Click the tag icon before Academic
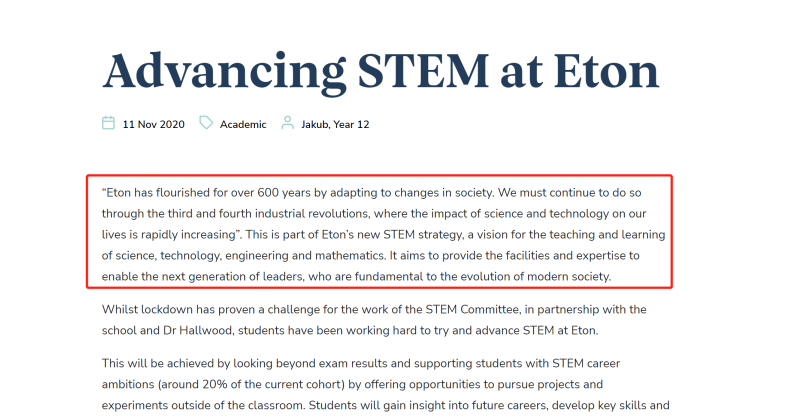This screenshot has height=419, width=797. pyautogui.click(x=206, y=123)
